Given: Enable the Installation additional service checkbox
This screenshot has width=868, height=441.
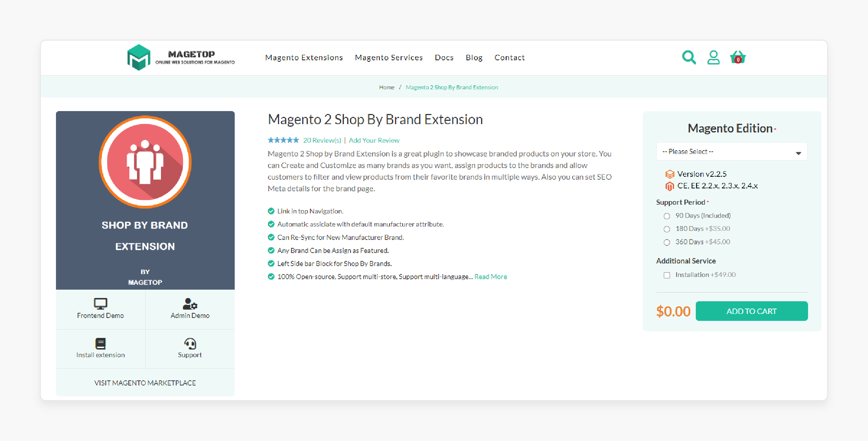Looking at the screenshot, I should 667,275.
